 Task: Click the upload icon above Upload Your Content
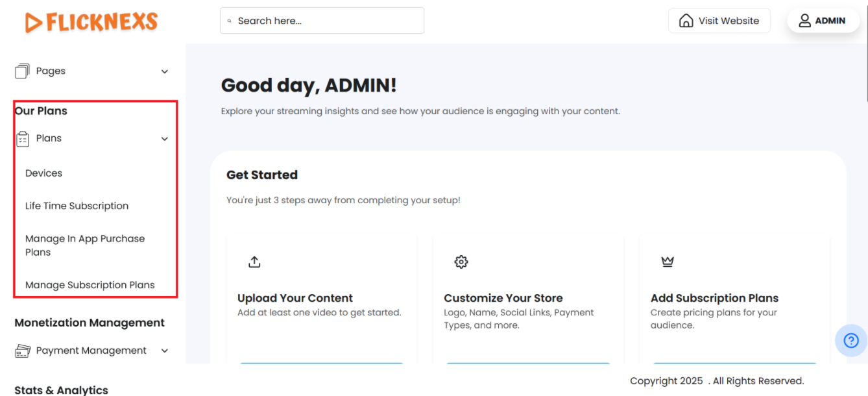pyautogui.click(x=254, y=262)
